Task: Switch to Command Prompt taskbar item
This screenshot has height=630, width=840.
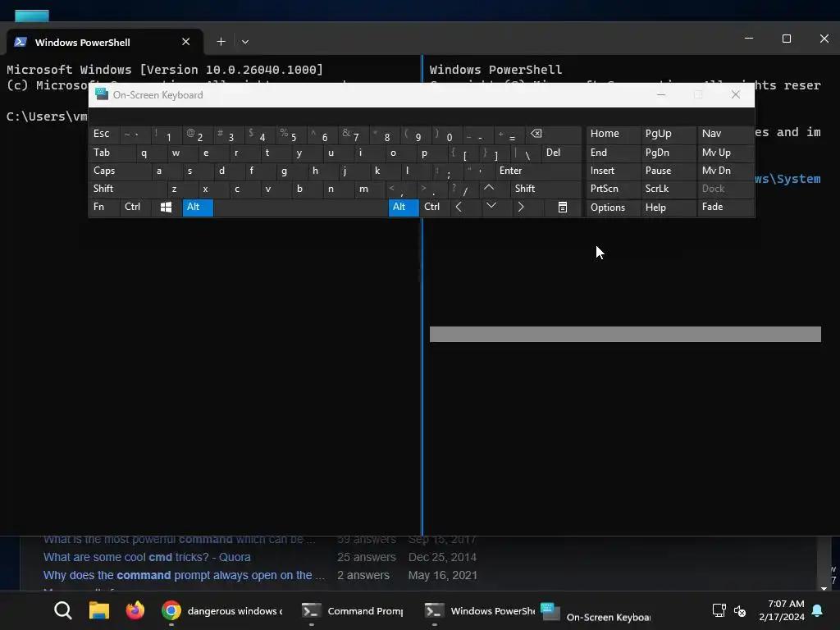Action: click(352, 610)
